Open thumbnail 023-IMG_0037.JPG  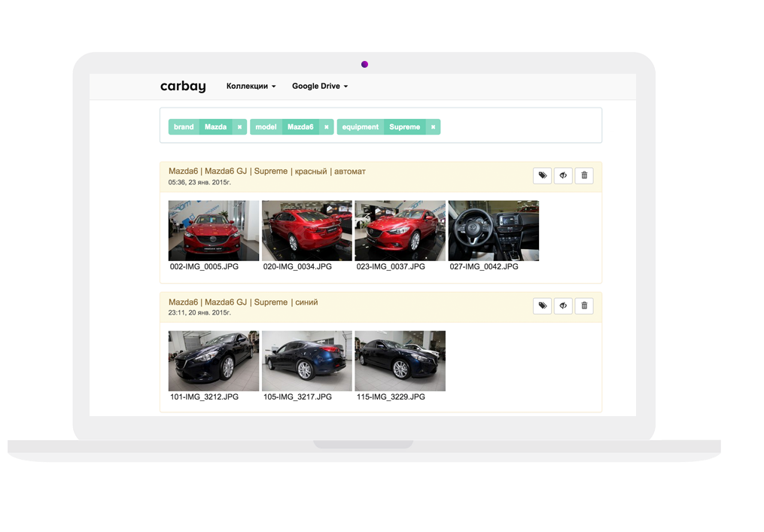[400, 230]
